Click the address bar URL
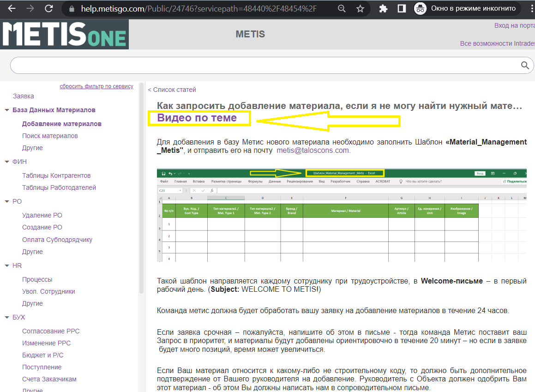This screenshot has width=535, height=392. coord(198,8)
